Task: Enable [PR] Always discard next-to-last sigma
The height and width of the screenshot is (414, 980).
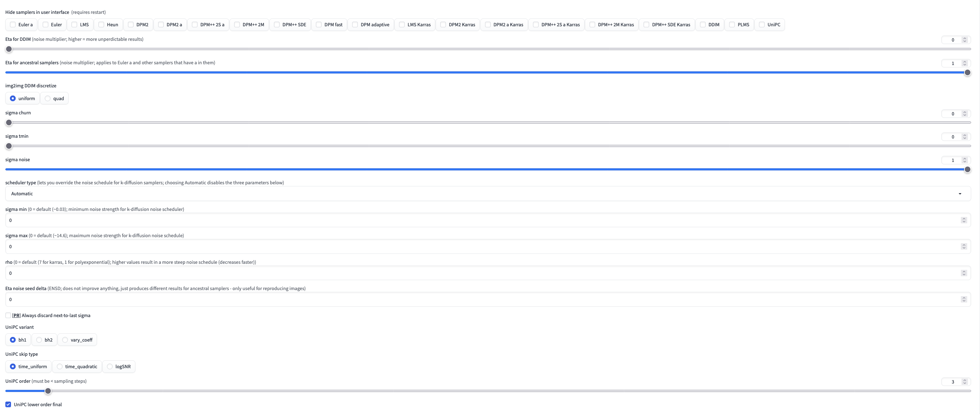Action: pos(8,315)
